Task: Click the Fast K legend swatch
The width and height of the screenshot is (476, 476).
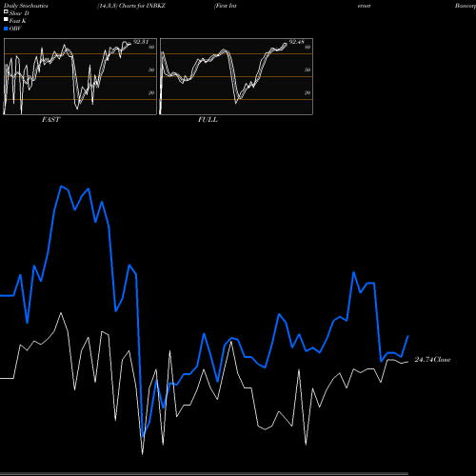Action: [x=6, y=20]
